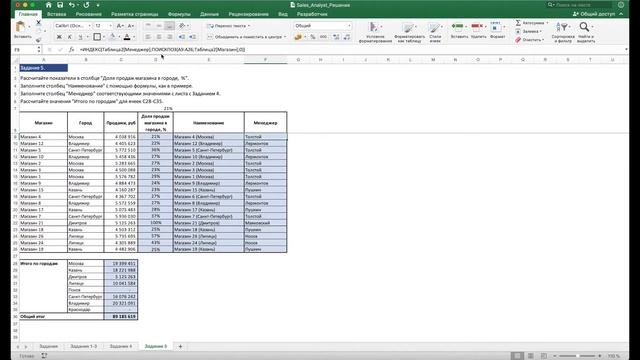This screenshot has height=360, width=640.
Task: Click the formula bar fx icon
Action: (x=71, y=49)
